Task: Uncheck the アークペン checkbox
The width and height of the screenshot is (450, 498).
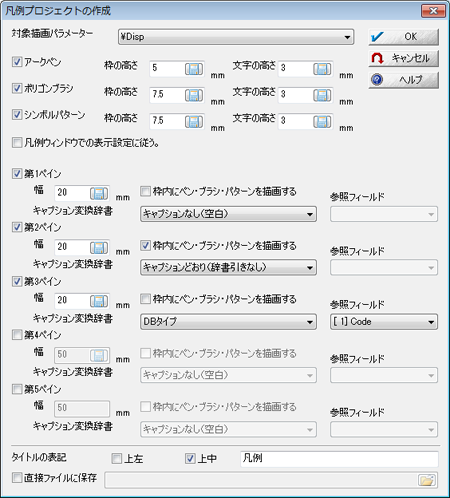Action: coord(17,62)
